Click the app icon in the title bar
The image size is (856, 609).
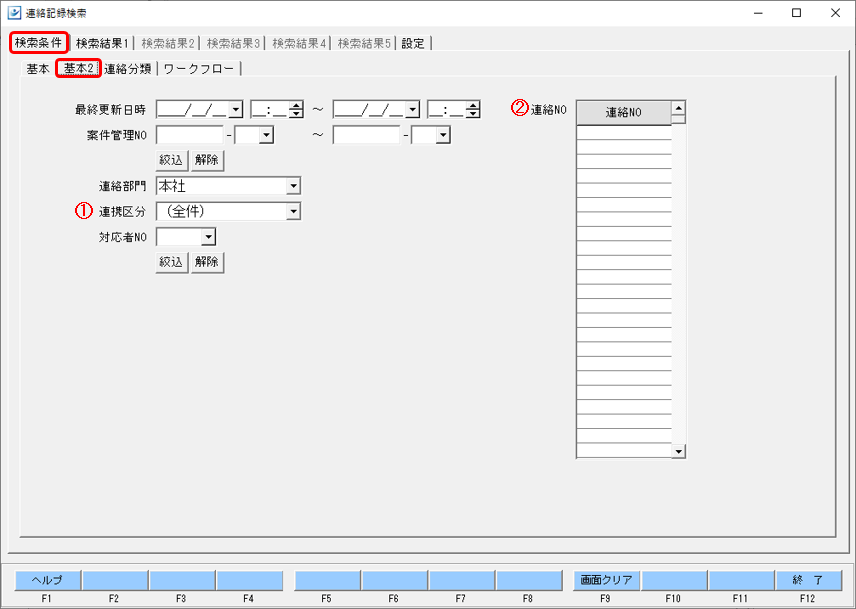(x=14, y=13)
